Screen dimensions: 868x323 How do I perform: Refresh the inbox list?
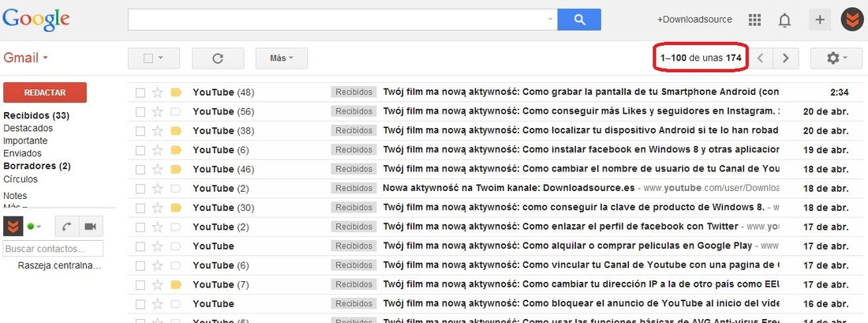[x=218, y=58]
